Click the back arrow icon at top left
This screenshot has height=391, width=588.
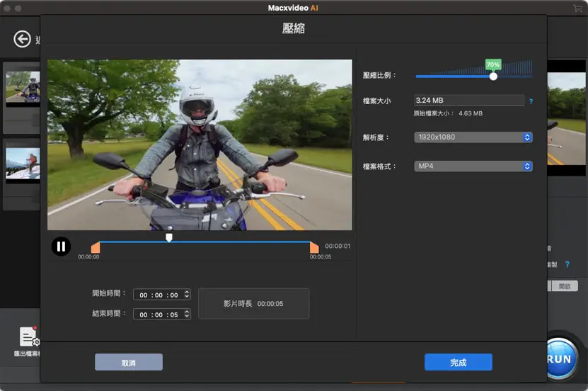(x=23, y=39)
